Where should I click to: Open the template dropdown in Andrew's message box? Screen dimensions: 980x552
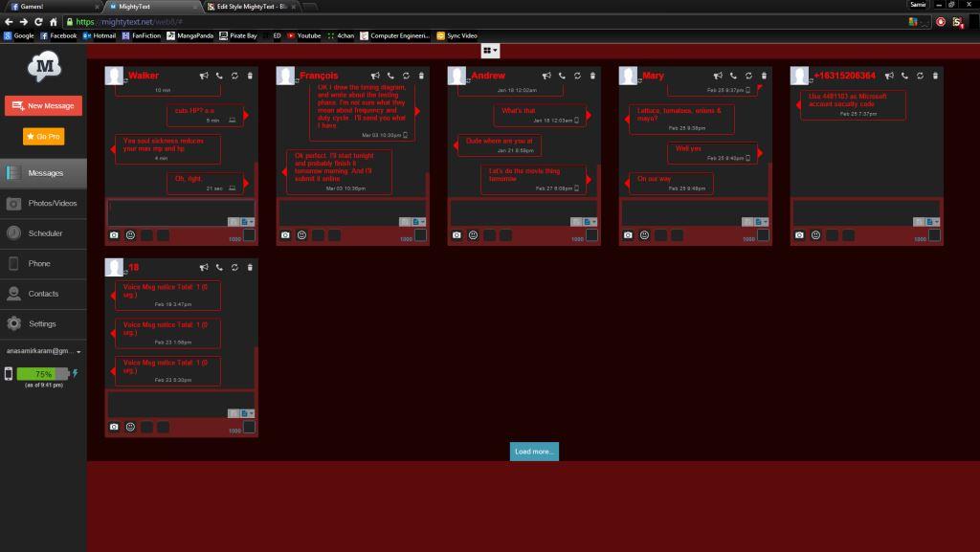[590, 222]
